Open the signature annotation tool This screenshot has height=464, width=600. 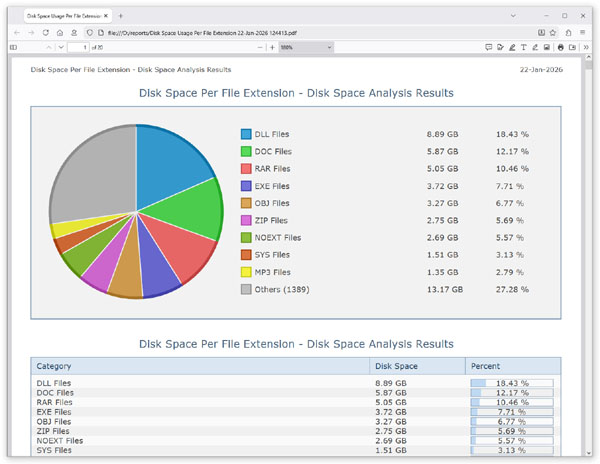[x=500, y=47]
